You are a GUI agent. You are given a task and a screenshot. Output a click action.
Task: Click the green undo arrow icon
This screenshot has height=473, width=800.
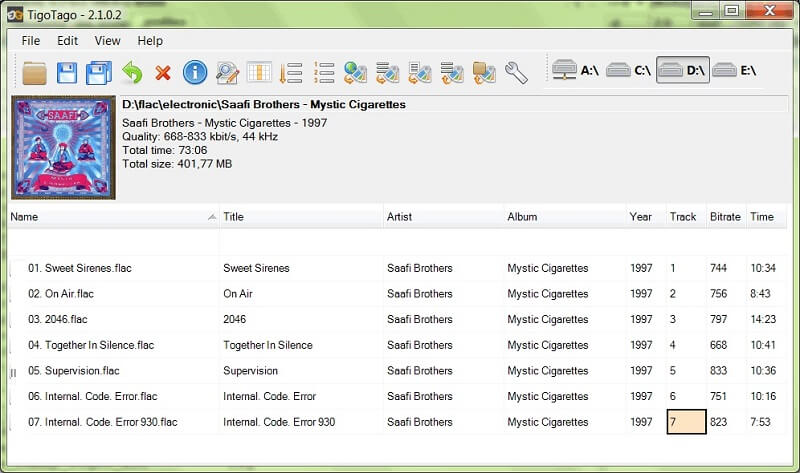131,72
